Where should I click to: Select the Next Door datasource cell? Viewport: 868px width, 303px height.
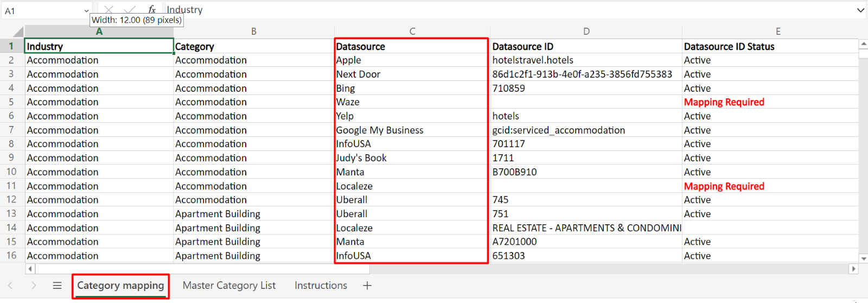(412, 74)
